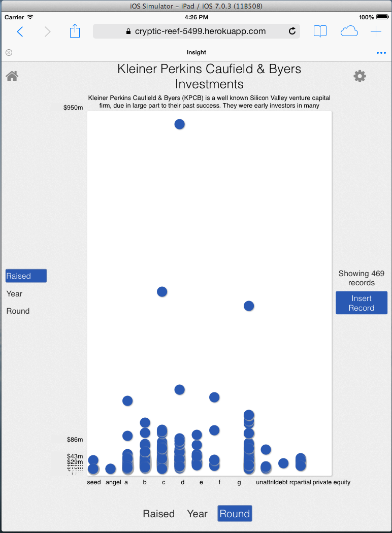Open the Share sheet icon
Screen dimensions: 392x533
[75, 31]
